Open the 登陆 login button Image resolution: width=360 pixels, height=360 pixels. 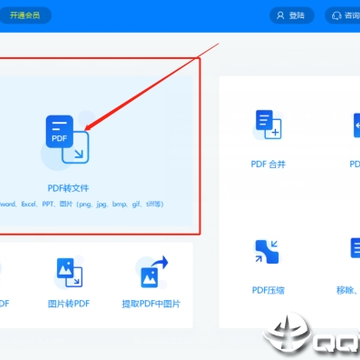[x=292, y=15]
